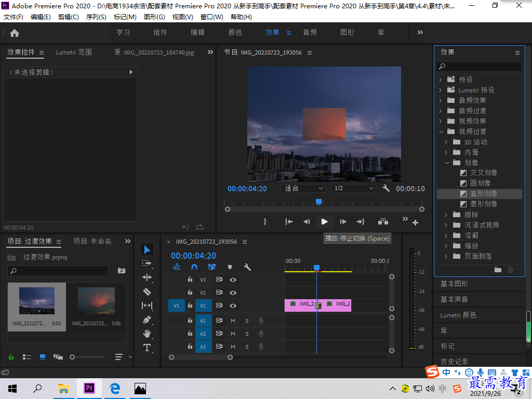Open the Sequence menu

[x=96, y=17]
